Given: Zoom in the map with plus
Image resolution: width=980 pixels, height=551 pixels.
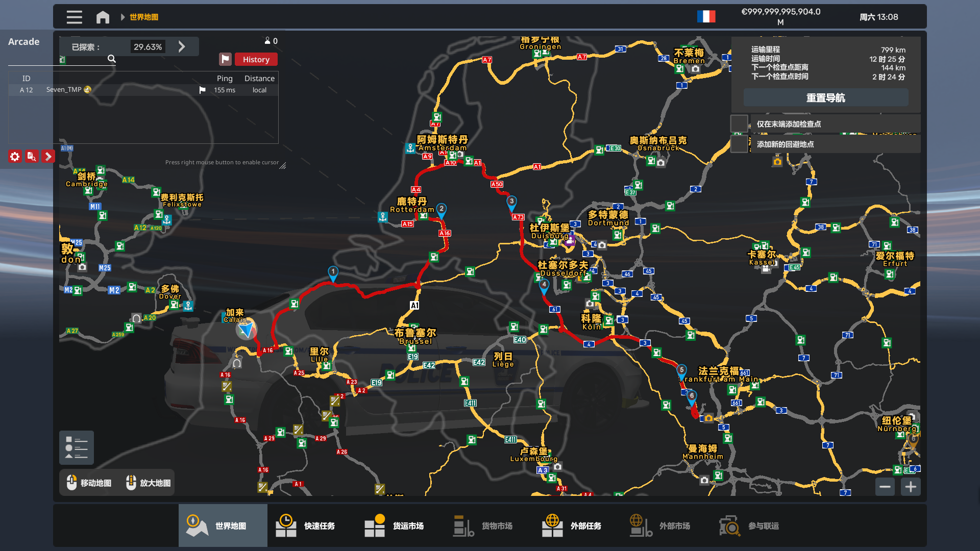Looking at the screenshot, I should 911,487.
